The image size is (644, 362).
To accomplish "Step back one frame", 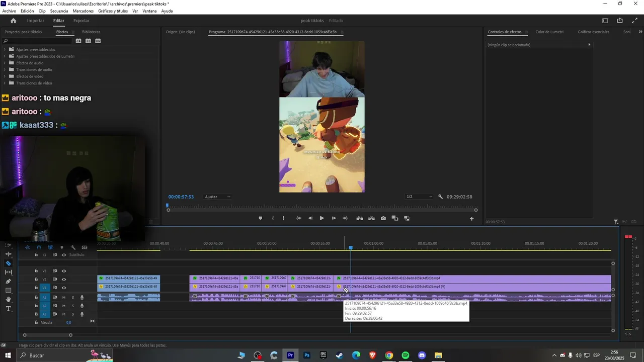I will pyautogui.click(x=310, y=218).
